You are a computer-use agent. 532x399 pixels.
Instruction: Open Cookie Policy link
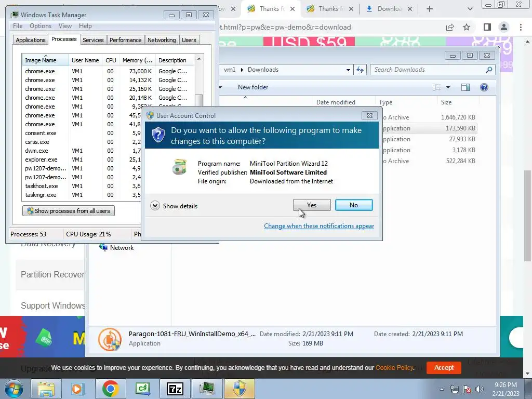394,367
